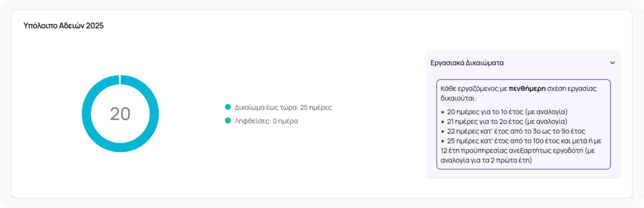This screenshot has height=208, width=644.
Task: Click the 'αναλογία για τα 2 πρώτα έτη' line
Action: pos(486,160)
